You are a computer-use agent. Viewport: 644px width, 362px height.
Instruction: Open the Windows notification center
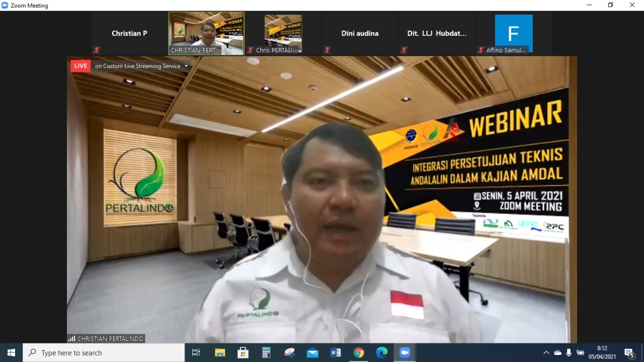(629, 353)
